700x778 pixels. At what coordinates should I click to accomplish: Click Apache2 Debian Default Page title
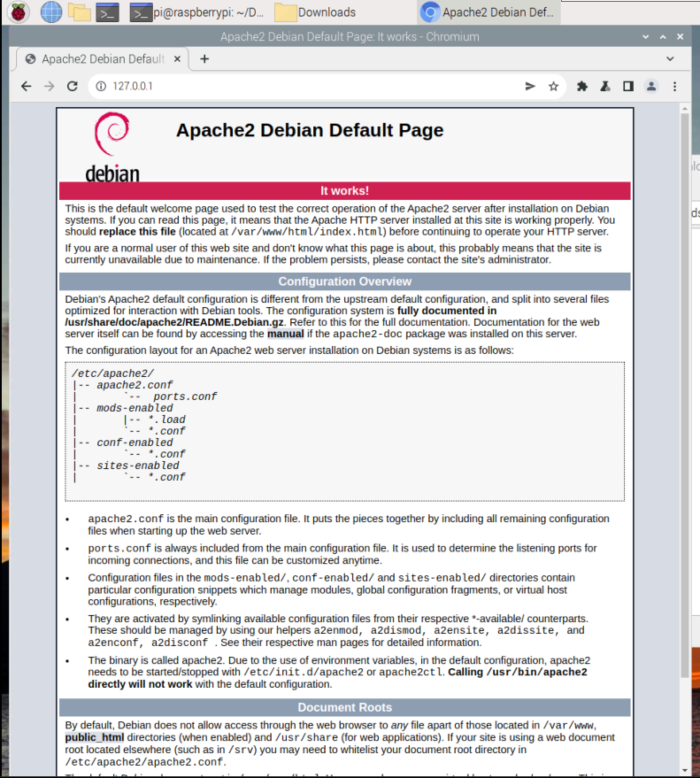310,130
